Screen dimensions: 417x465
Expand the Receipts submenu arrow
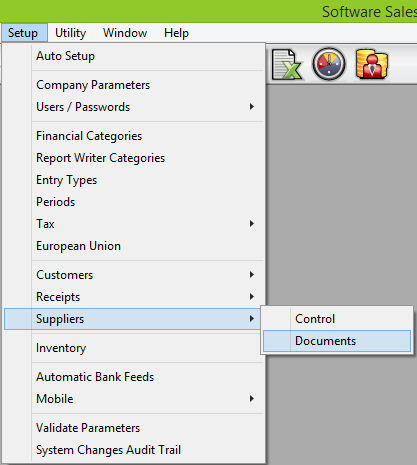tap(252, 297)
